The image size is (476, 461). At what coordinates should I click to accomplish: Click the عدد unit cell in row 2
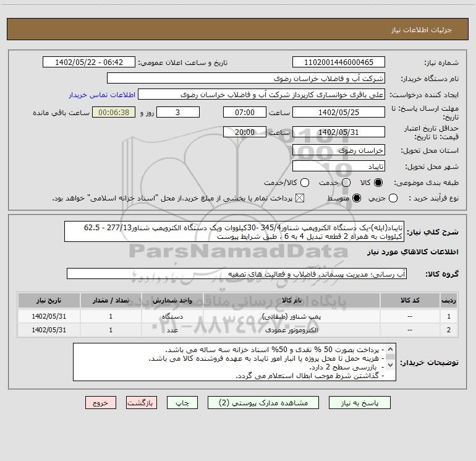pos(172,330)
